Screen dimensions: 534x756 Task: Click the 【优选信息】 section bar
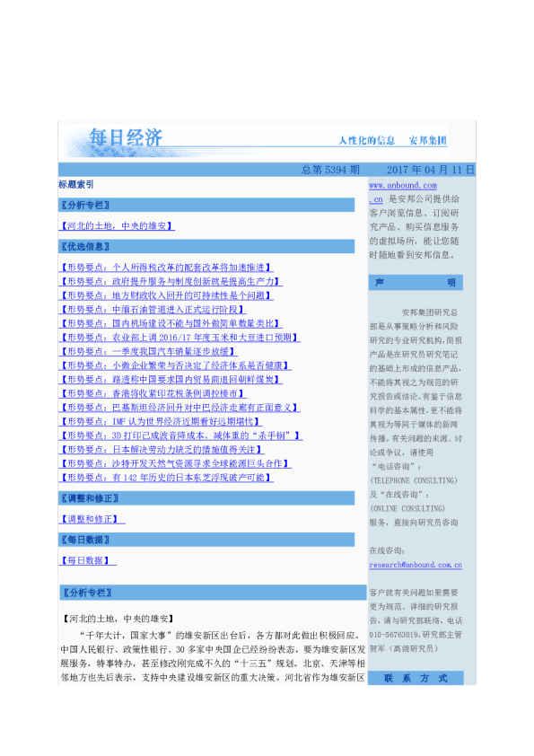[x=206, y=246]
